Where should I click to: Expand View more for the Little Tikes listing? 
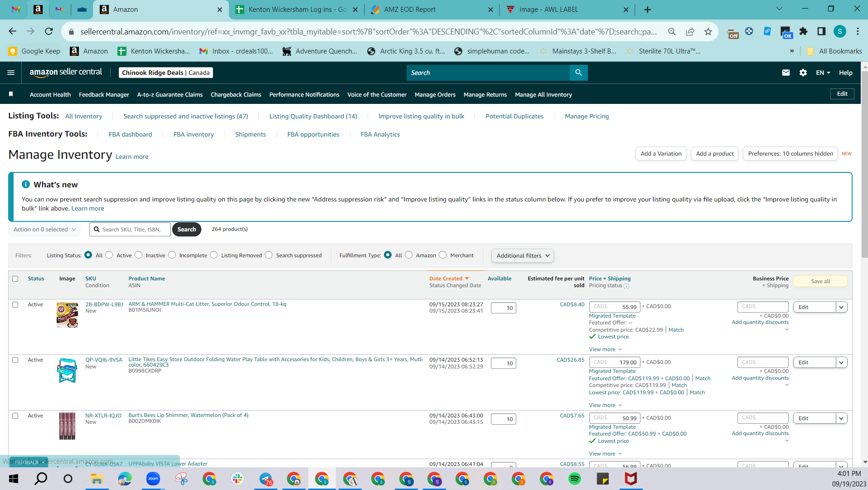click(x=606, y=405)
